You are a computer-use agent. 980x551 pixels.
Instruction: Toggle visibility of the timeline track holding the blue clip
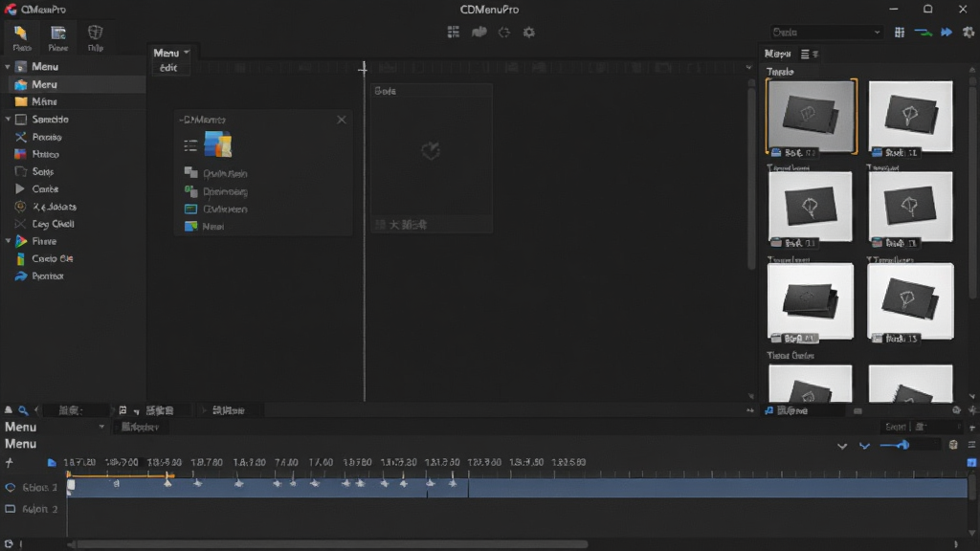pyautogui.click(x=10, y=487)
